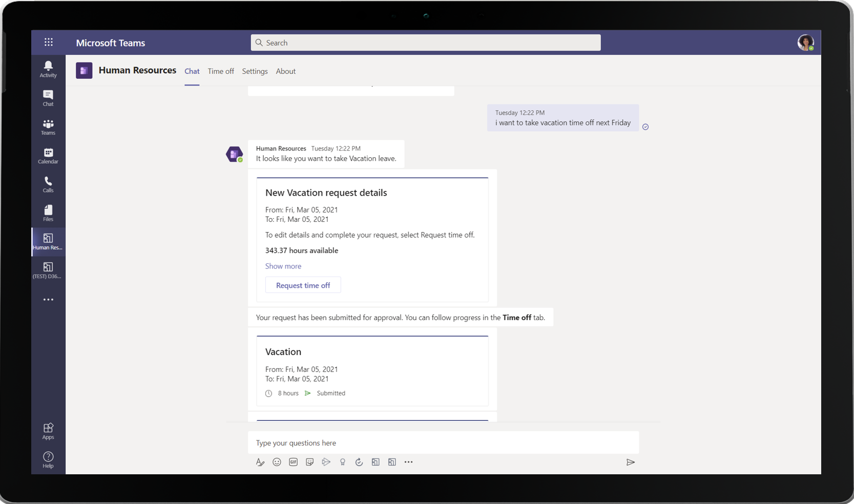Click the Request time off button
The image size is (854, 504).
pos(303,285)
